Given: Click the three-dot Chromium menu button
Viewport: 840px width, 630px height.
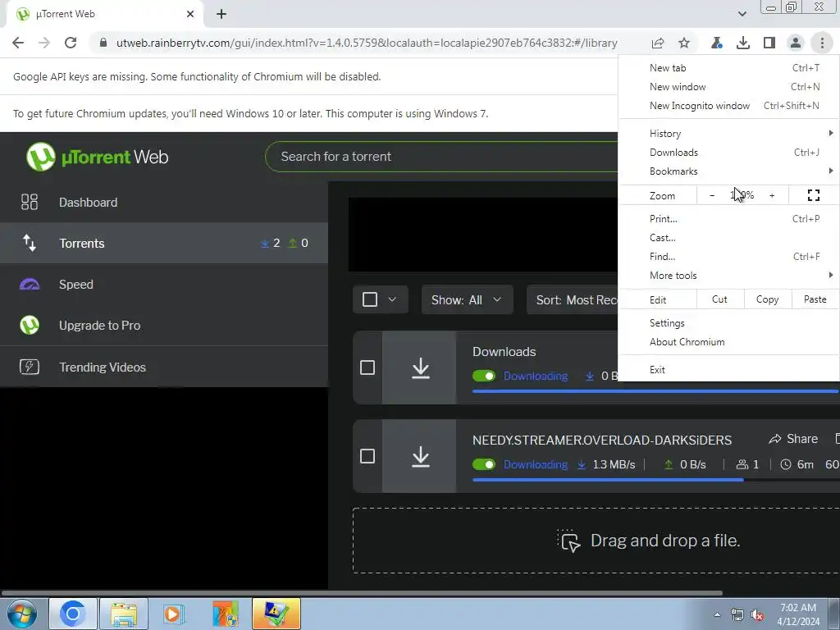Looking at the screenshot, I should coord(822,43).
